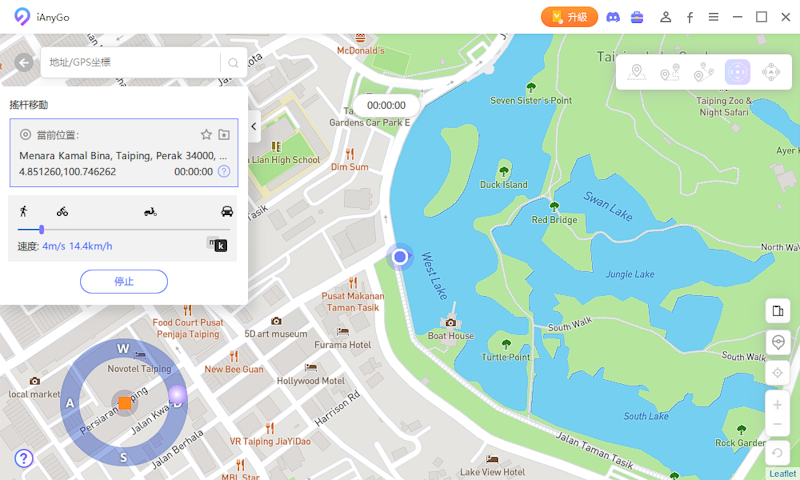Go back using the gray arrow beside the search box
The height and width of the screenshot is (480, 800).
(24, 63)
